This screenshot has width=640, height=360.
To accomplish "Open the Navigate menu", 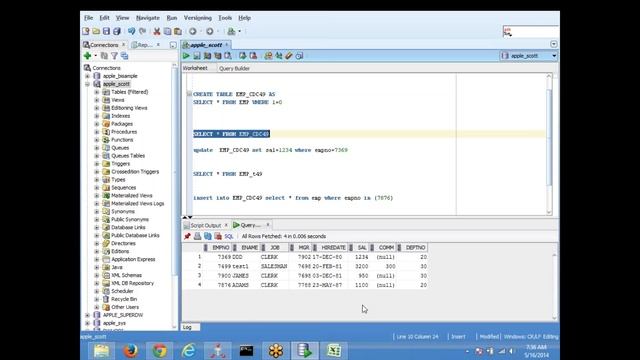I will (148, 18).
